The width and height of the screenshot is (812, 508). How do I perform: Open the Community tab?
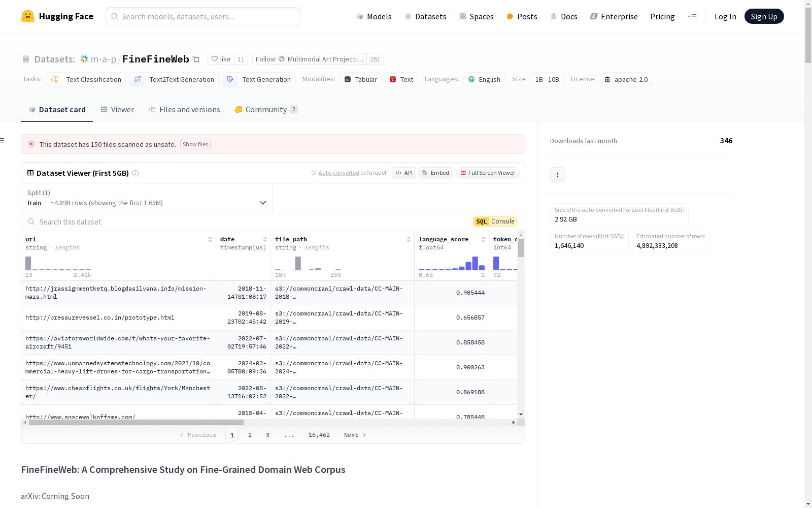pyautogui.click(x=266, y=110)
